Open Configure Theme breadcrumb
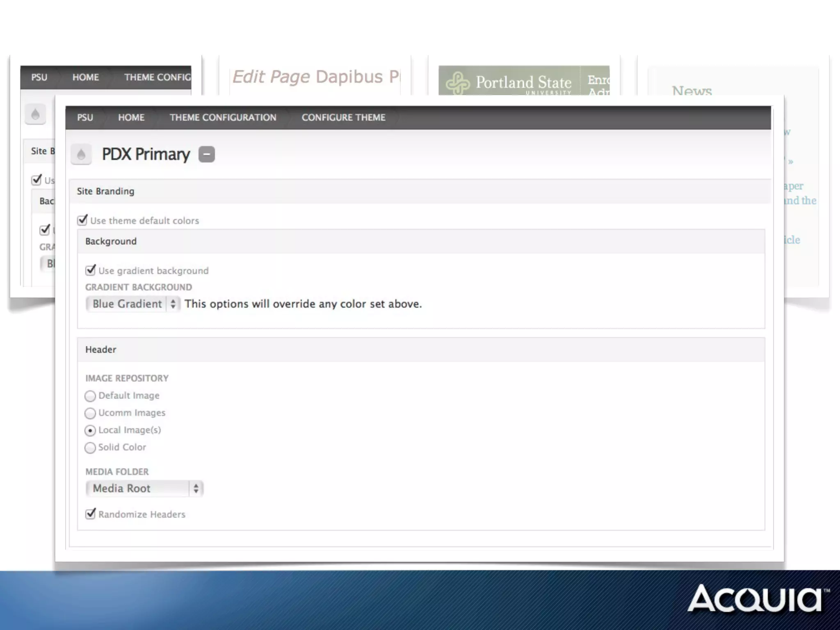Screen dimensions: 840x630 343,118
